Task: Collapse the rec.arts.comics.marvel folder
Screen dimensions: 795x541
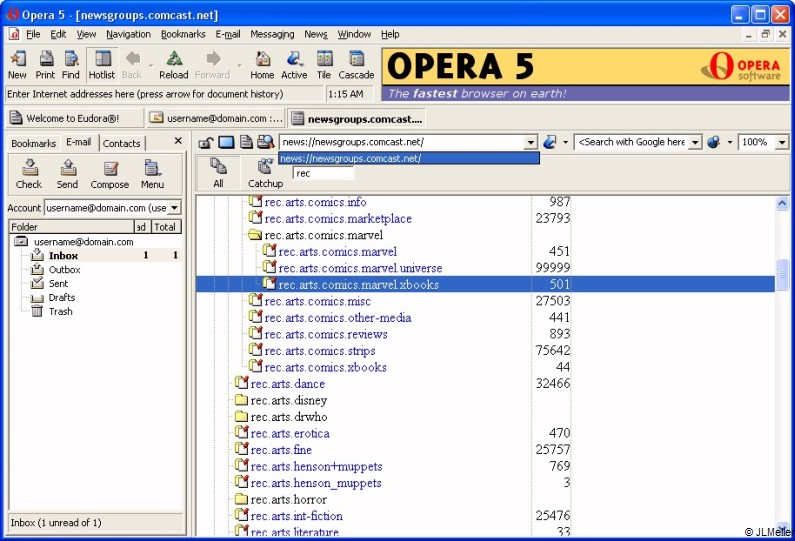Action: tap(255, 235)
